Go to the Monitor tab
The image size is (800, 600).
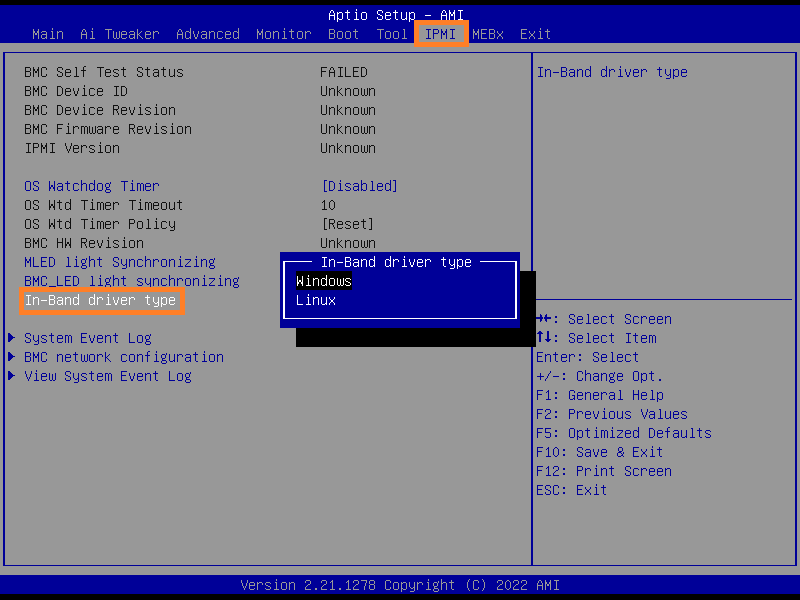283,34
